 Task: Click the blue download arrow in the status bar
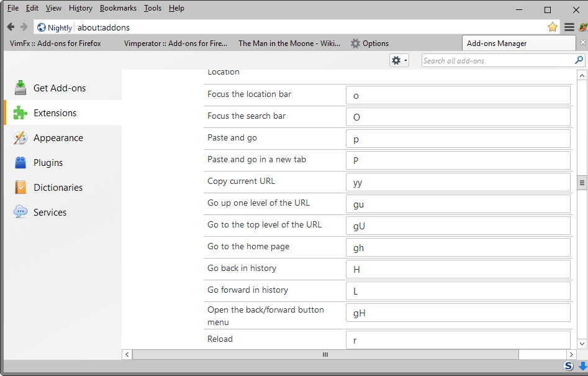click(583, 366)
